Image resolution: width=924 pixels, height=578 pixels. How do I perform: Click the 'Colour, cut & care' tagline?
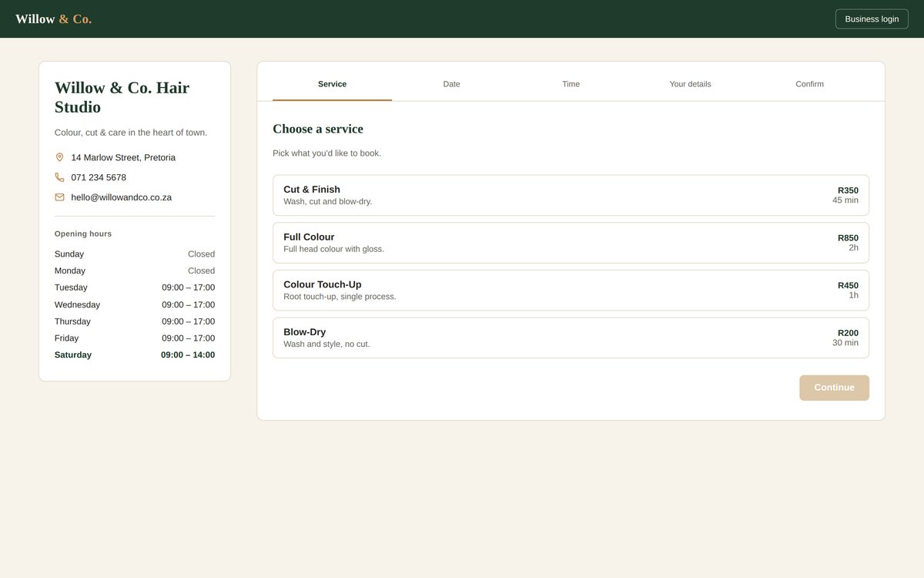click(131, 133)
